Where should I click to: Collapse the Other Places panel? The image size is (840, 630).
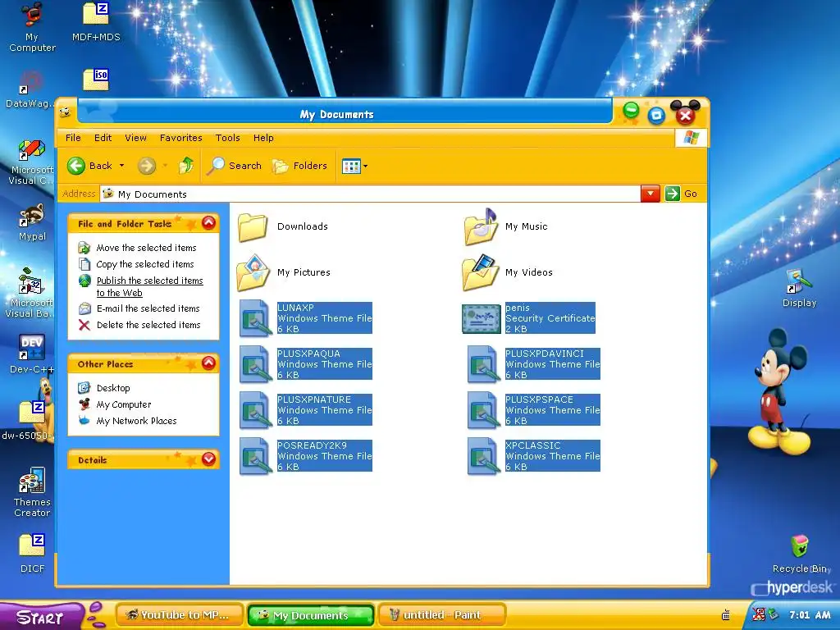208,363
